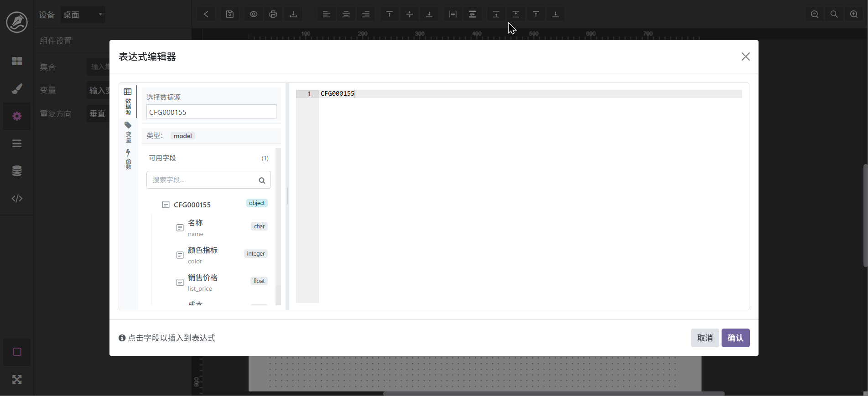Click the zoom out magnifier icon
This screenshot has width=868, height=396.
click(814, 14)
